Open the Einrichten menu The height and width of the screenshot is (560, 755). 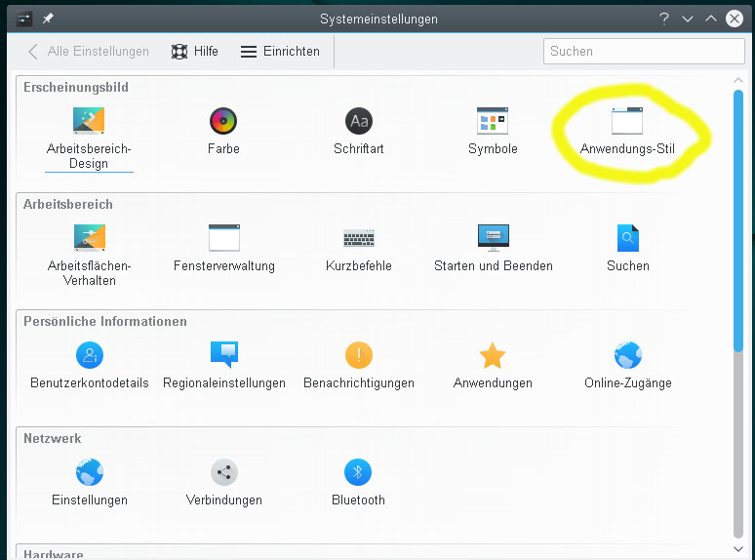tap(280, 51)
